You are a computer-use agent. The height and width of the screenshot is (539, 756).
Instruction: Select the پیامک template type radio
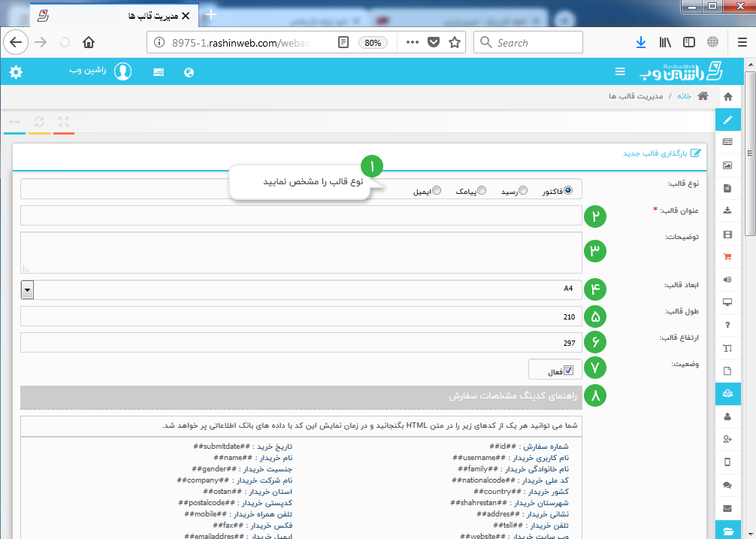pos(482,190)
